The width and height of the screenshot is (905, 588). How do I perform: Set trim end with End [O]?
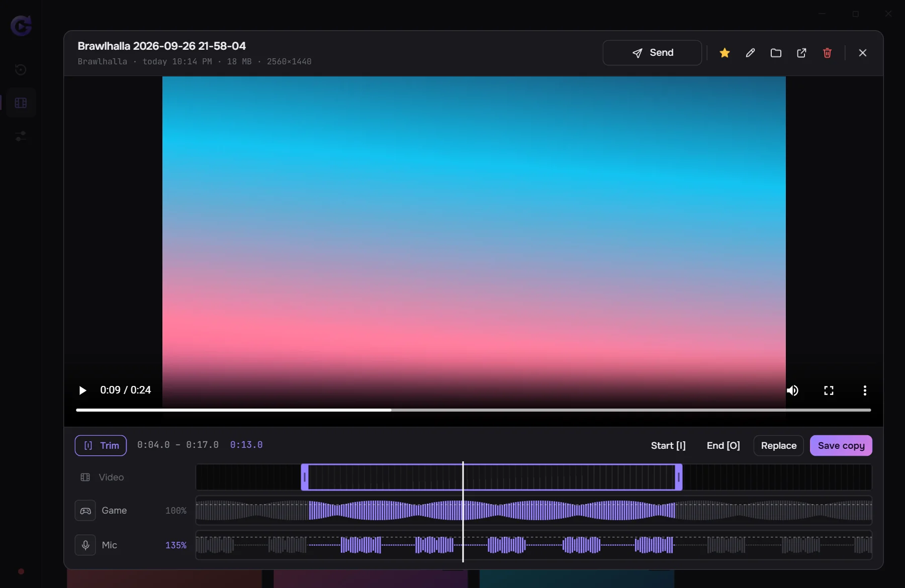(723, 446)
